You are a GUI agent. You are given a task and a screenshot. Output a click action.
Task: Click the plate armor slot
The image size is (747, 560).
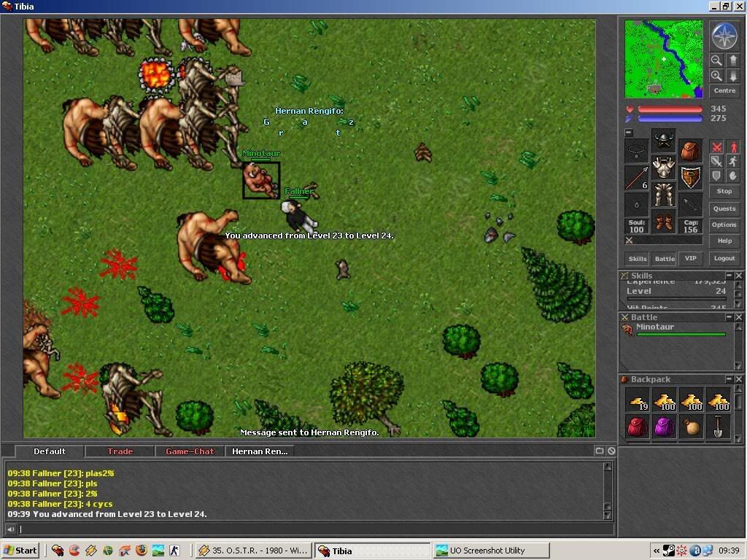click(x=664, y=168)
